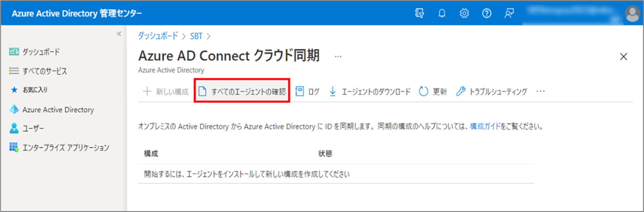Click the Azure Active Directory subtitle text

[x=171, y=71]
